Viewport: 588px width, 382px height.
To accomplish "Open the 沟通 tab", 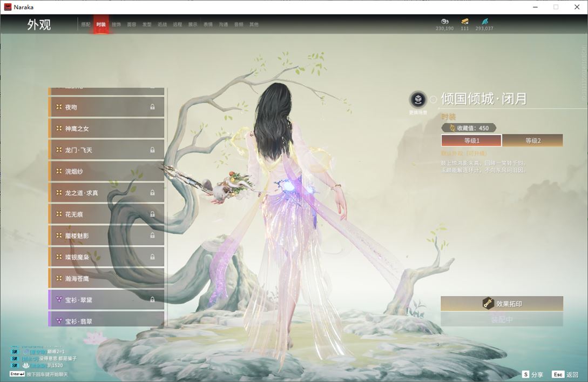I will (224, 24).
